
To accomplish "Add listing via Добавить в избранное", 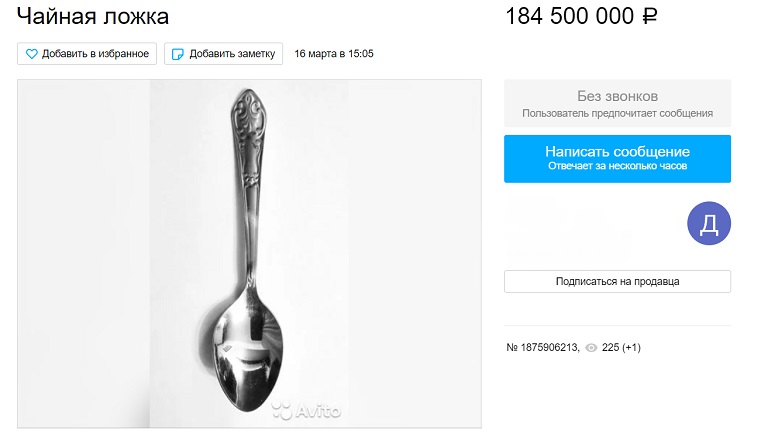I will coord(87,53).
